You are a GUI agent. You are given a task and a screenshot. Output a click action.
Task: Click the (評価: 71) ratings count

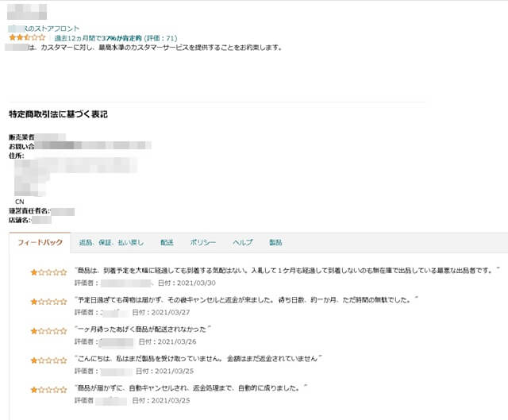coord(161,38)
